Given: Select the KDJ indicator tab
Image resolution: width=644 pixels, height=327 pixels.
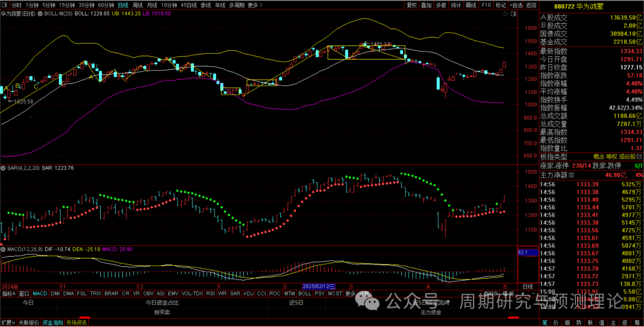Looking at the screenshot, I should 247,294.
